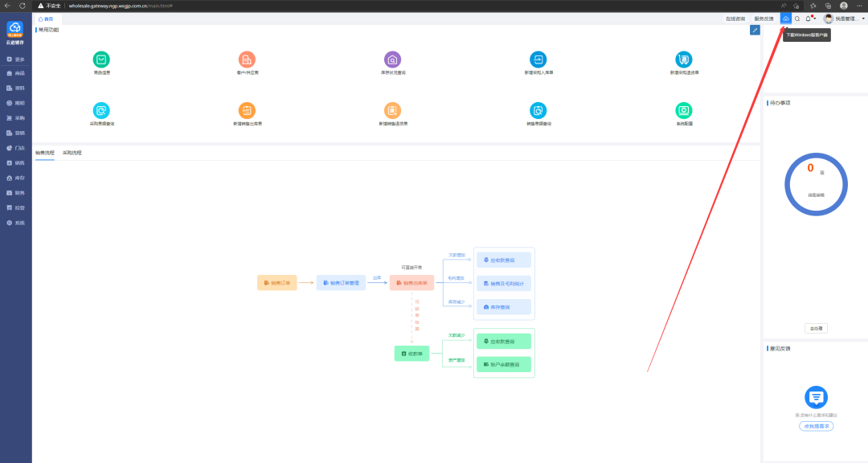Open 财务 in the left sidebar
This screenshot has height=463, width=868.
[16, 193]
